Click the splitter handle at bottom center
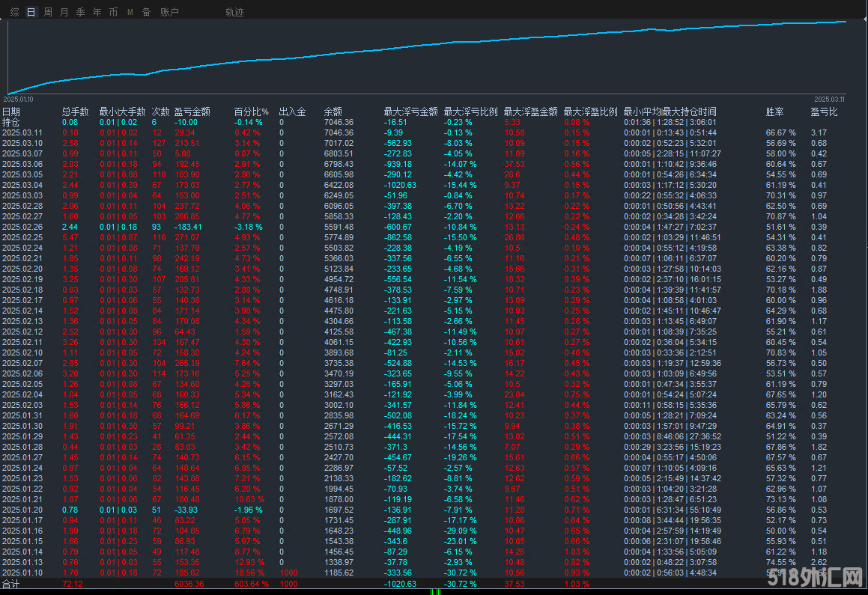 (x=436, y=591)
